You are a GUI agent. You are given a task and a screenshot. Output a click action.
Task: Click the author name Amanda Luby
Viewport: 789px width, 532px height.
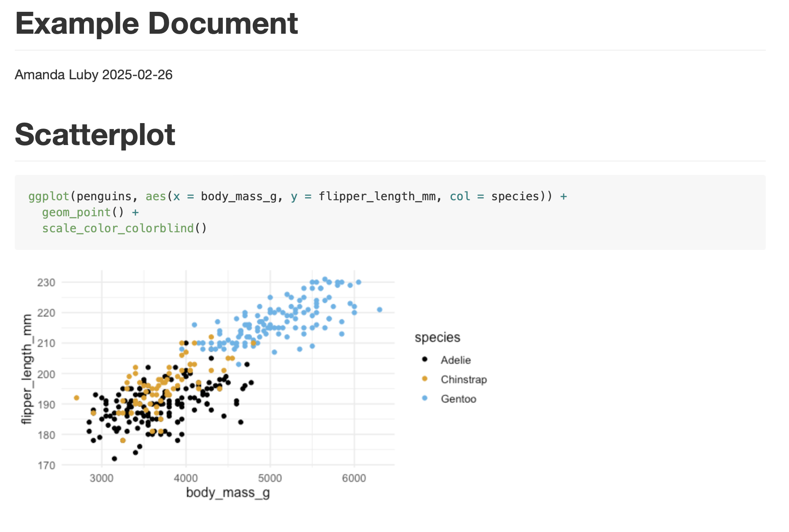[57, 75]
